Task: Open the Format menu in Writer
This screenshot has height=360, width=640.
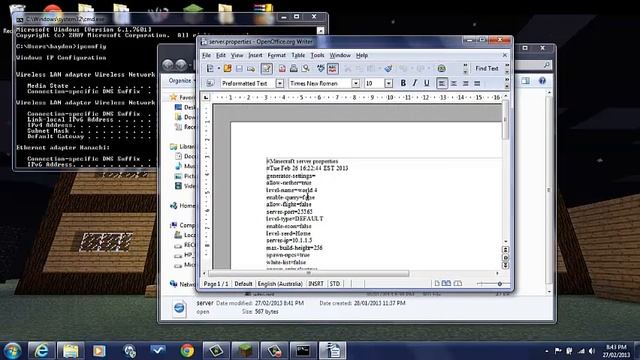Action: coord(276,55)
